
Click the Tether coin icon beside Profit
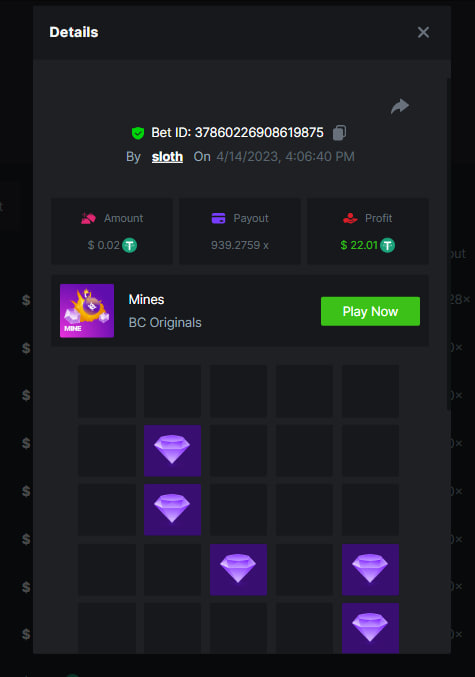pos(387,245)
